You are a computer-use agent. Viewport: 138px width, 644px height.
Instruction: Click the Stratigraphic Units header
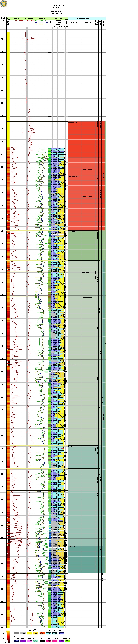tap(83, 19)
